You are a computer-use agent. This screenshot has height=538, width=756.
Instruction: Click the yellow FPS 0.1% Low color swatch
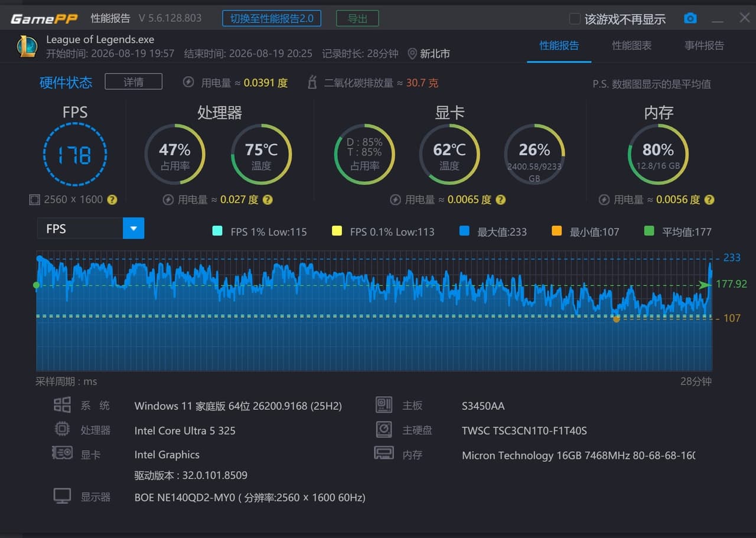click(x=337, y=231)
